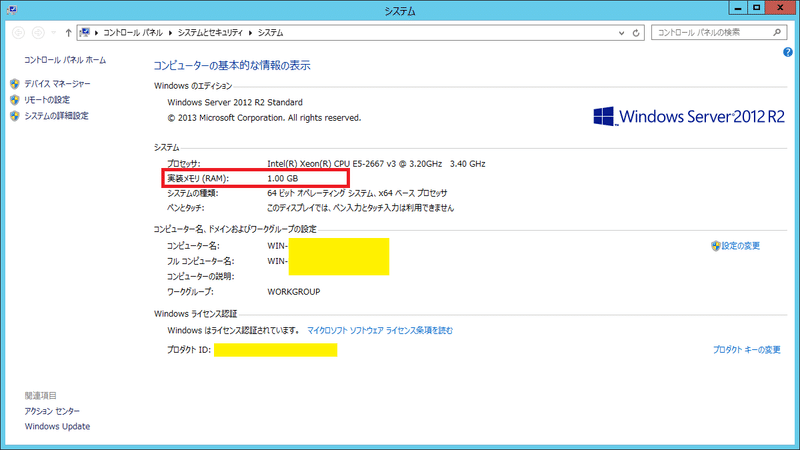Open the Help question mark icon

click(788, 52)
